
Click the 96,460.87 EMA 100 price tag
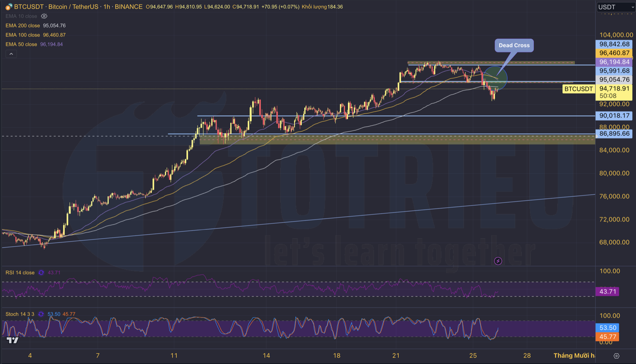pos(614,53)
